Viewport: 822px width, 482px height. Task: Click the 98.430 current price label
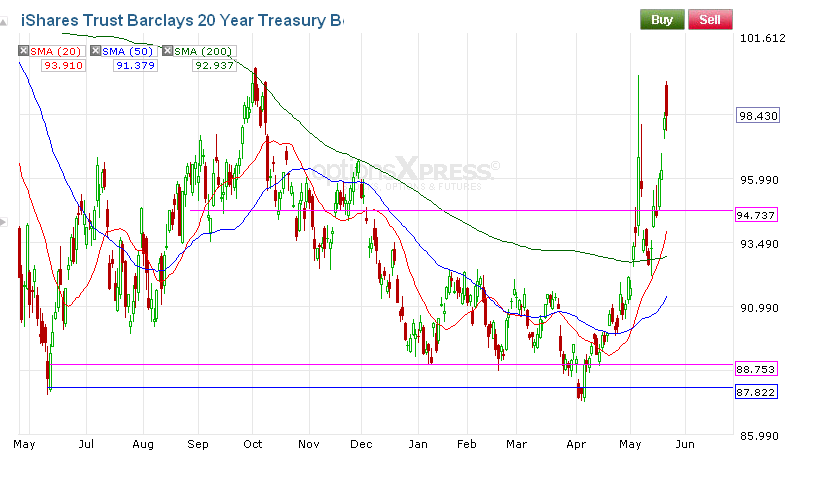(x=758, y=116)
